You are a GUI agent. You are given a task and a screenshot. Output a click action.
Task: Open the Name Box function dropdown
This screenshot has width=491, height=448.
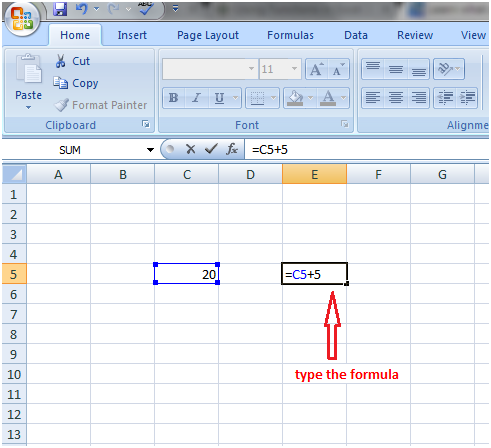150,150
